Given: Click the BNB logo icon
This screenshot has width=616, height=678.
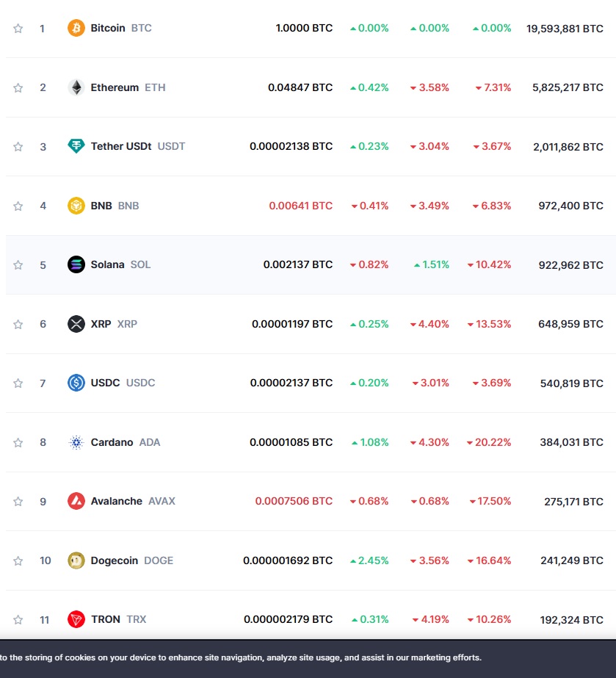Looking at the screenshot, I should 75,206.
